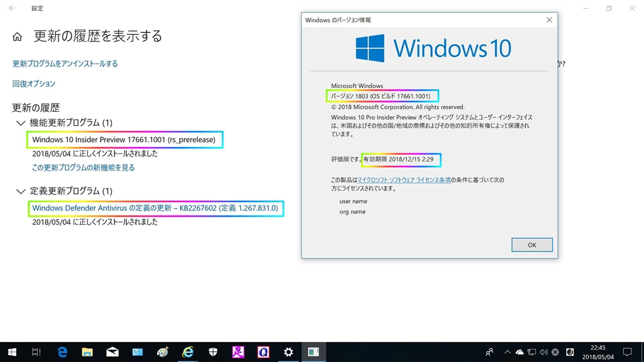
Task: Launch Microsoft Edge from the taskbar
Action: click(x=62, y=352)
